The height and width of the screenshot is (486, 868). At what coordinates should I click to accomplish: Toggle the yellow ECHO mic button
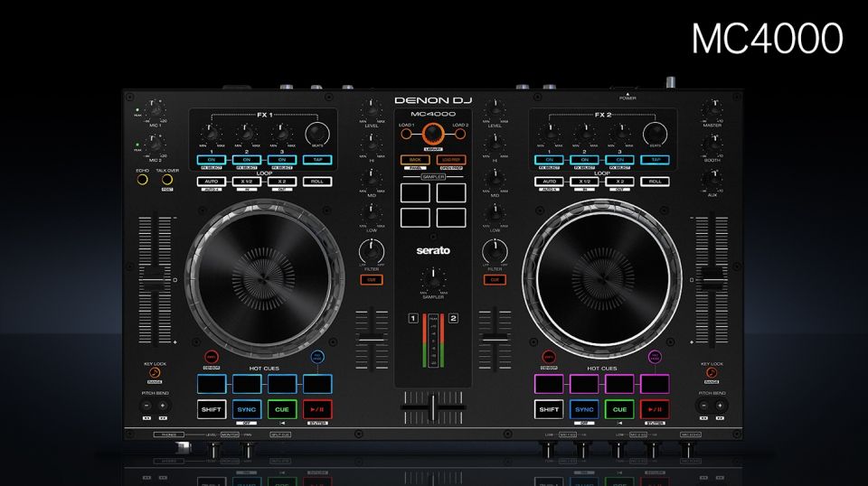click(x=142, y=179)
